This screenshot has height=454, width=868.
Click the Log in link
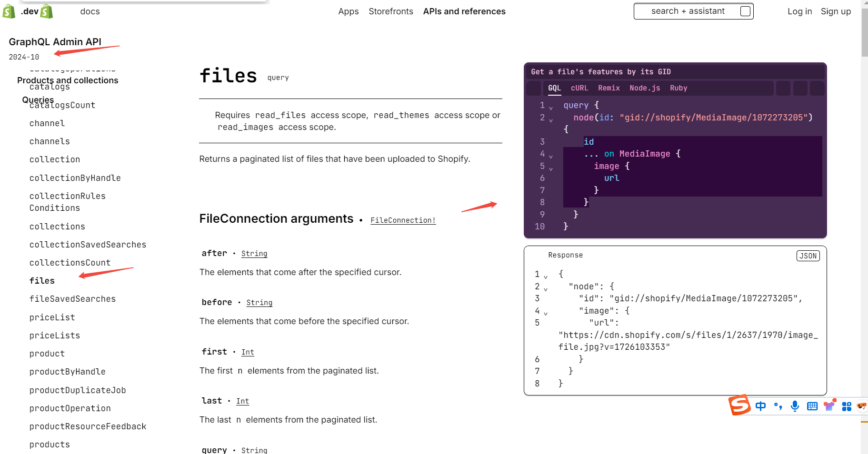[799, 11]
